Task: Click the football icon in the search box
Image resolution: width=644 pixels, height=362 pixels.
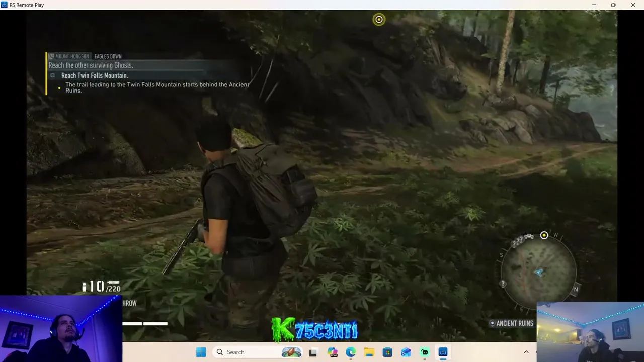Action: click(x=291, y=352)
